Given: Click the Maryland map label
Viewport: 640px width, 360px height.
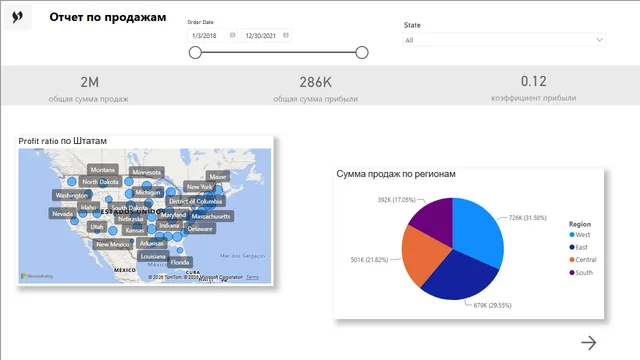Looking at the screenshot, I should pos(173,215).
